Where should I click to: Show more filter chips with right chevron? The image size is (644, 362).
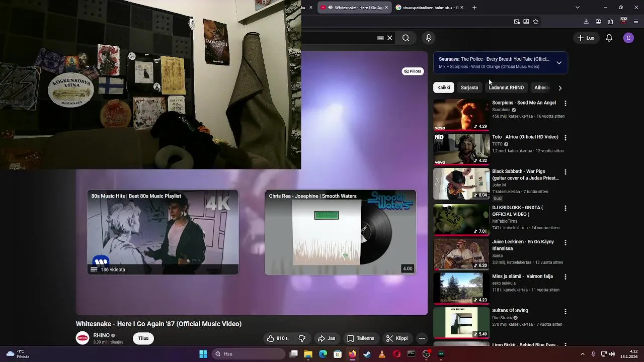560,88
